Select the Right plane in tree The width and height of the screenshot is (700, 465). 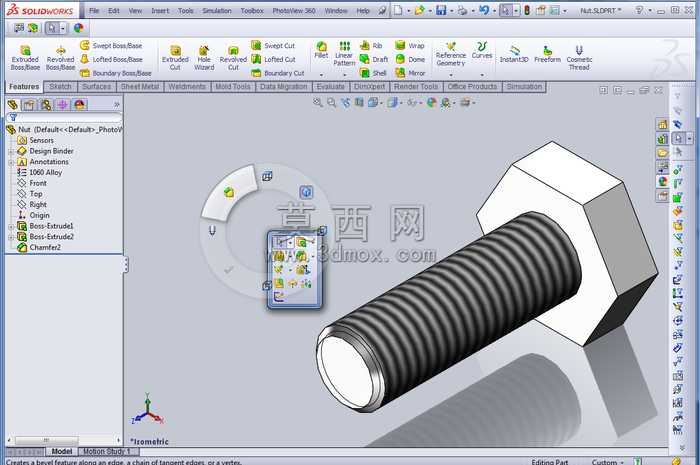click(x=32, y=204)
